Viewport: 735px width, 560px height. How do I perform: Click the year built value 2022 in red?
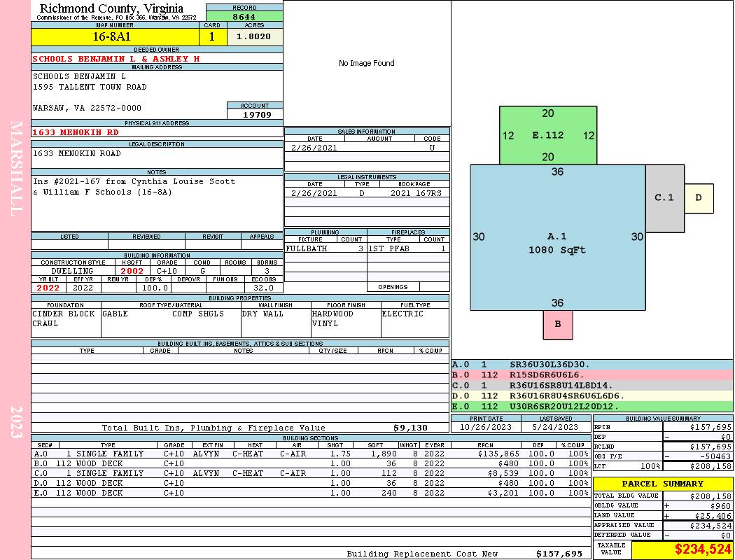(x=48, y=288)
